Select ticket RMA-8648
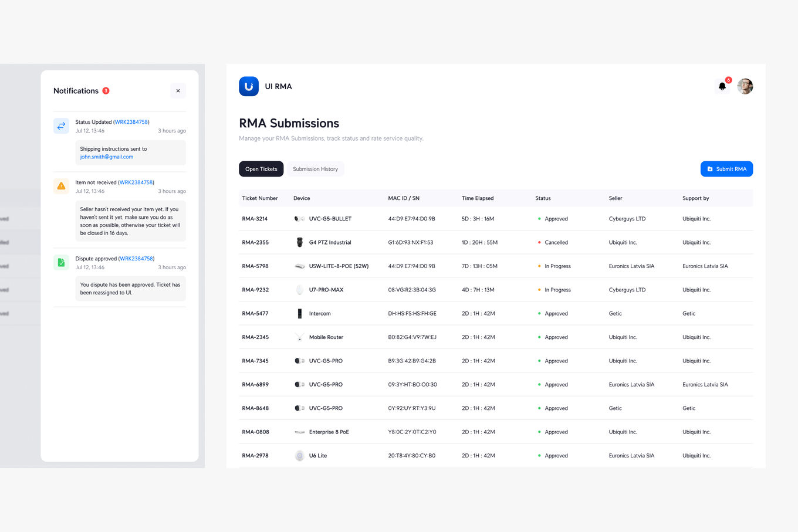 [255, 408]
